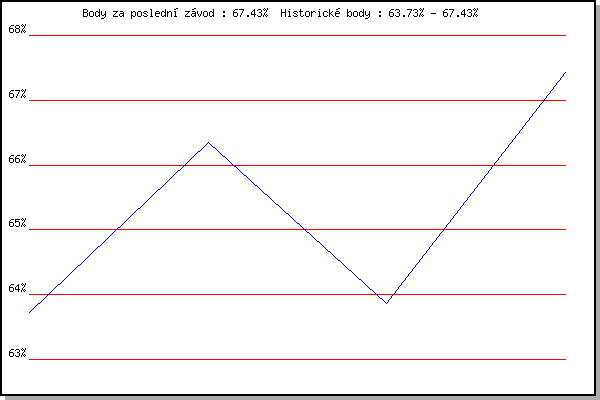Select the 68% y-axis label

(x=17, y=30)
